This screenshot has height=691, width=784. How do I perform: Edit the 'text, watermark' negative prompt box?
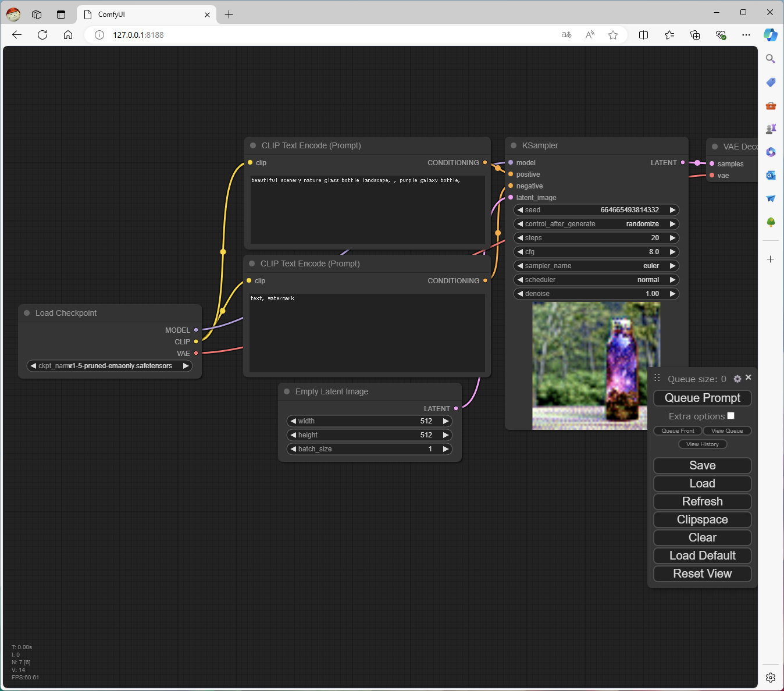(367, 333)
